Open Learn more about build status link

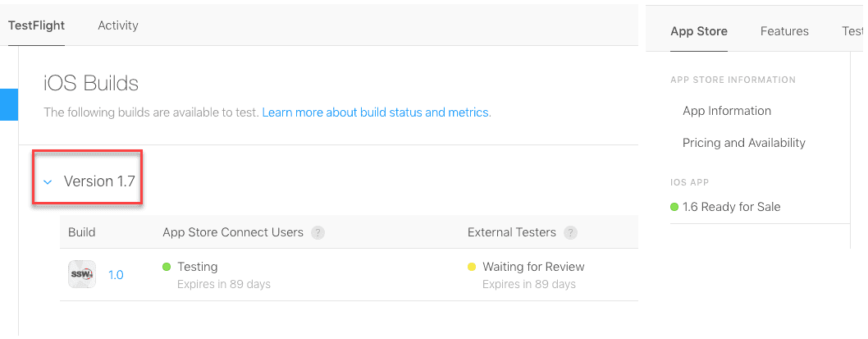[x=376, y=112]
